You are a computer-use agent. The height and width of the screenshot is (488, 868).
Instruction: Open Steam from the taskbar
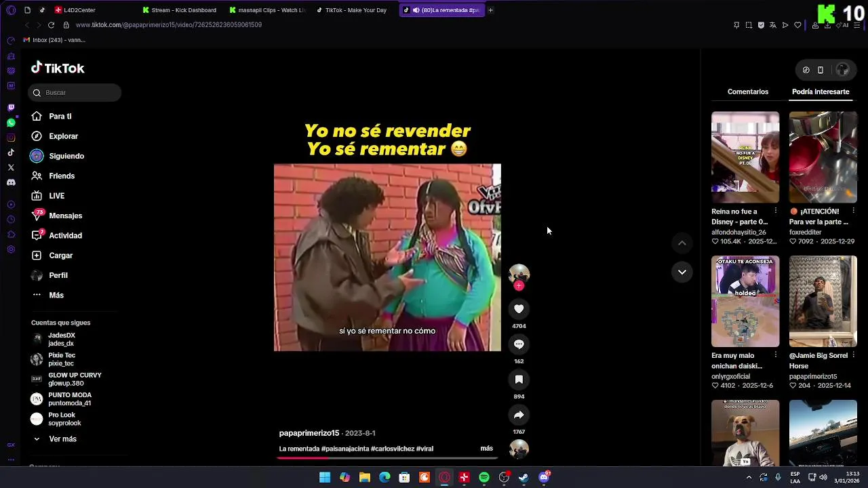click(524, 478)
